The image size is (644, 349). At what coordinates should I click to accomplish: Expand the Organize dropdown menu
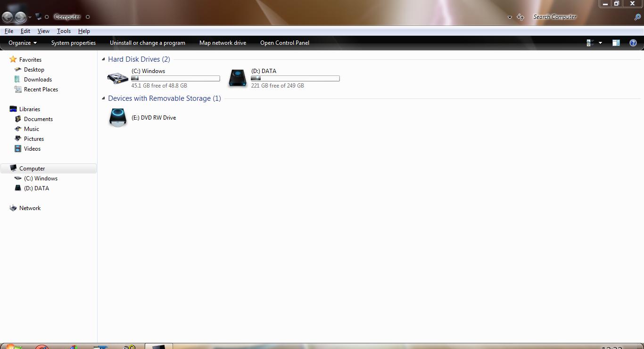(22, 43)
